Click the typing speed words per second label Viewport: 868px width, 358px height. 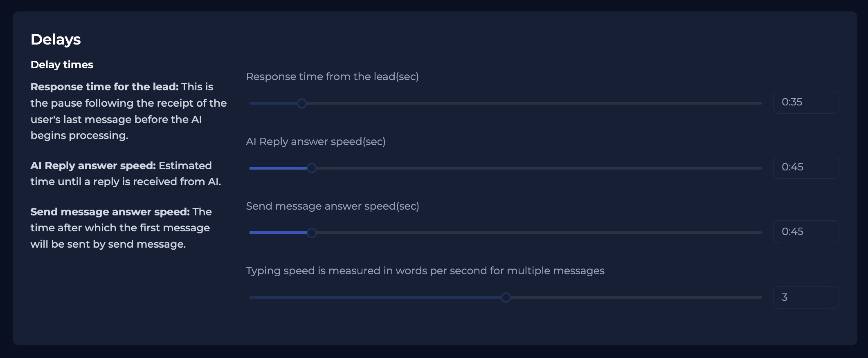click(425, 271)
